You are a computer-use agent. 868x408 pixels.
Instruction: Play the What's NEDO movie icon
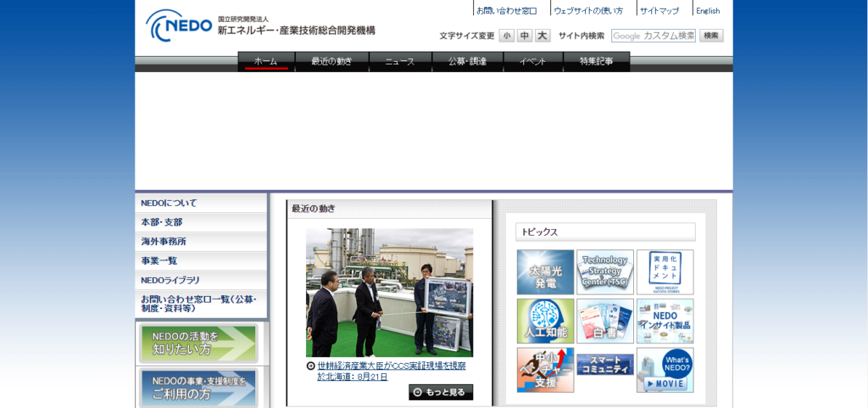click(x=665, y=370)
